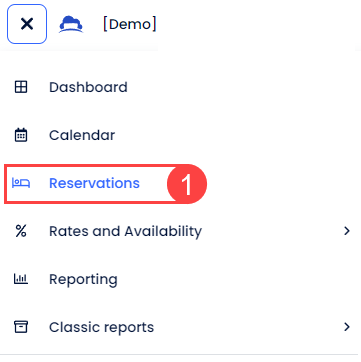Go to the Calendar page
The height and width of the screenshot is (362, 361).
(82, 135)
